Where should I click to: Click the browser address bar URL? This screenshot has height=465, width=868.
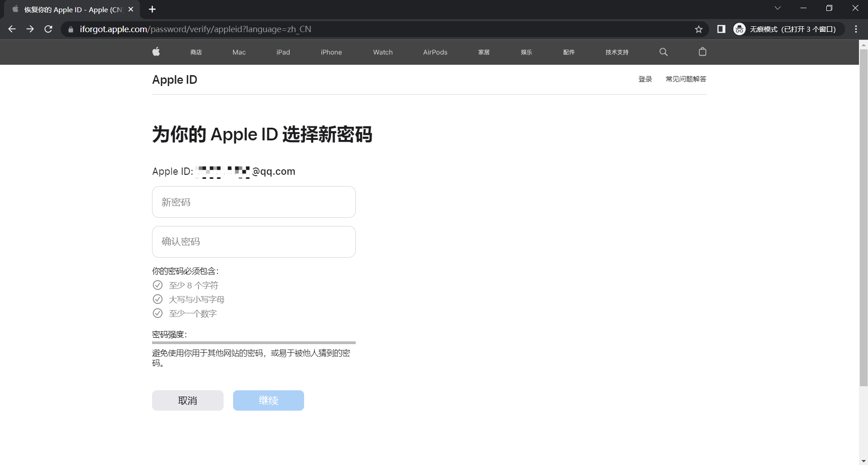coord(195,29)
